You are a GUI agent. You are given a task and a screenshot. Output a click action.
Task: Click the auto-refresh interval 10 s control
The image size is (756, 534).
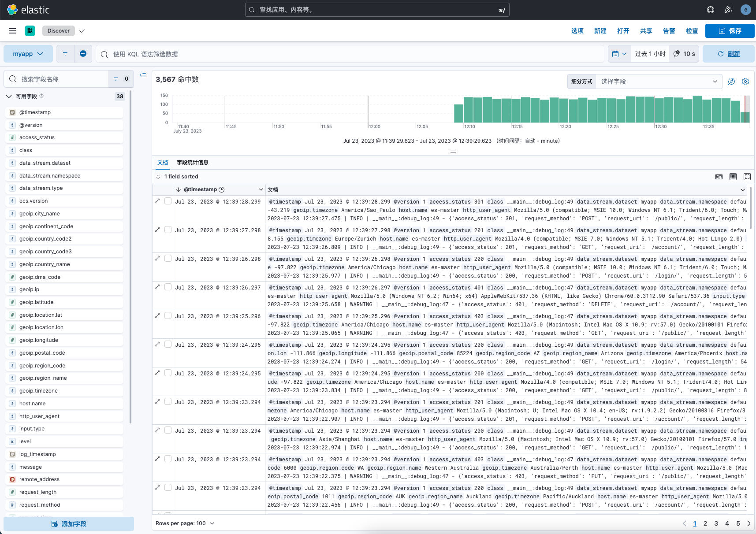[685, 54]
